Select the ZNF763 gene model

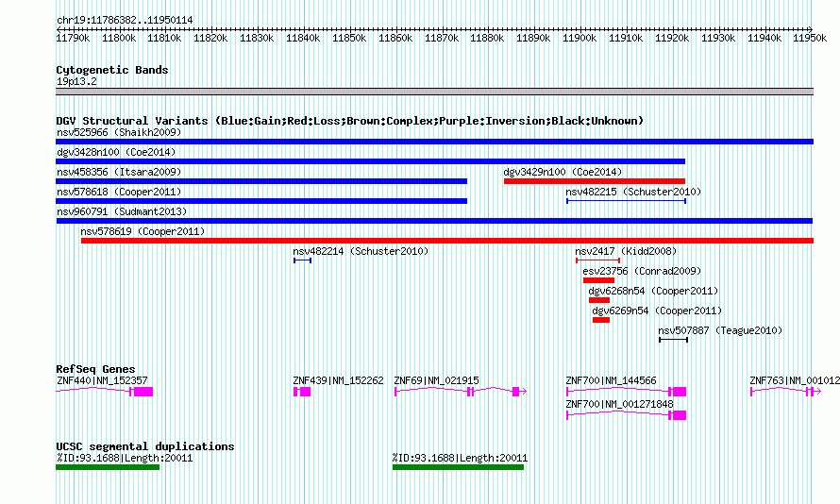(x=785, y=392)
